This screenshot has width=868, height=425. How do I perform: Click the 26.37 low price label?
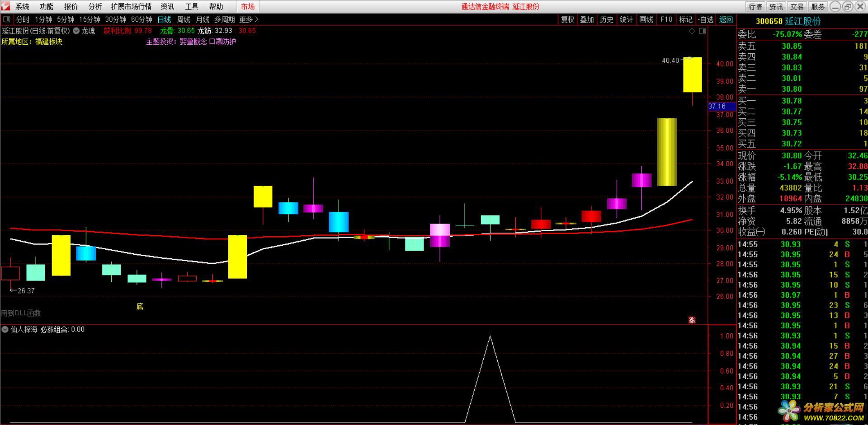tap(26, 291)
